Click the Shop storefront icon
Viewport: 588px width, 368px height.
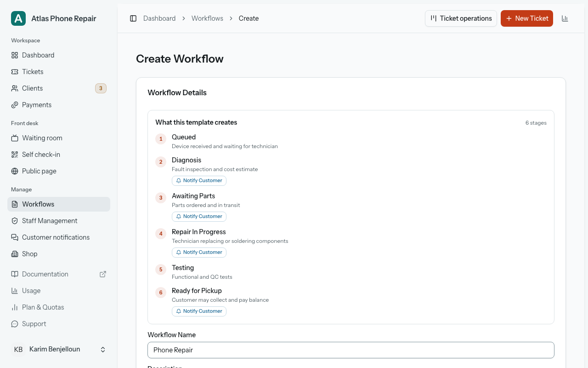15,254
